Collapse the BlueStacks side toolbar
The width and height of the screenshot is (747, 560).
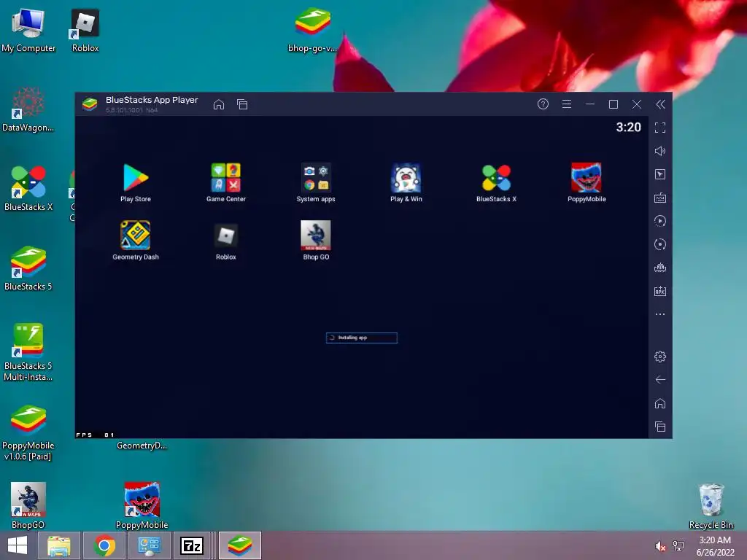click(660, 104)
